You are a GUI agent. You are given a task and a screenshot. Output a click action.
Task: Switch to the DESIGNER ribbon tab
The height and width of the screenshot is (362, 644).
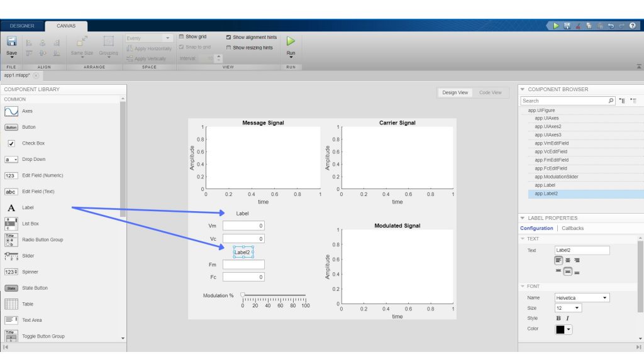point(22,25)
